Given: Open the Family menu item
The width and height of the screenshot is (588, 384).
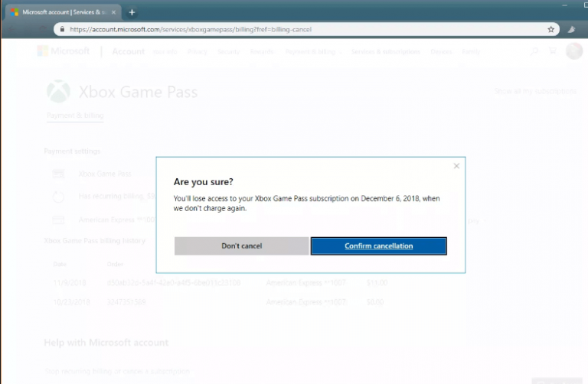Looking at the screenshot, I should (471, 52).
